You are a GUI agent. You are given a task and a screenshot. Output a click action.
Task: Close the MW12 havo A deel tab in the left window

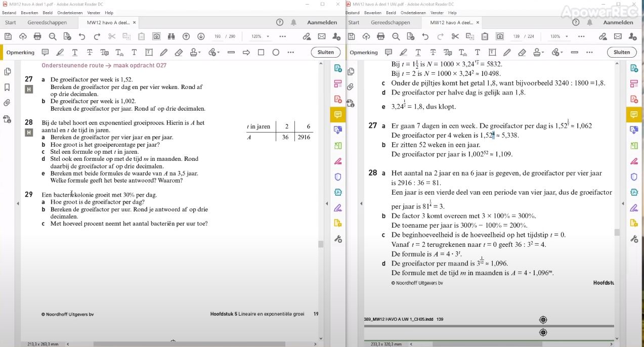(135, 22)
